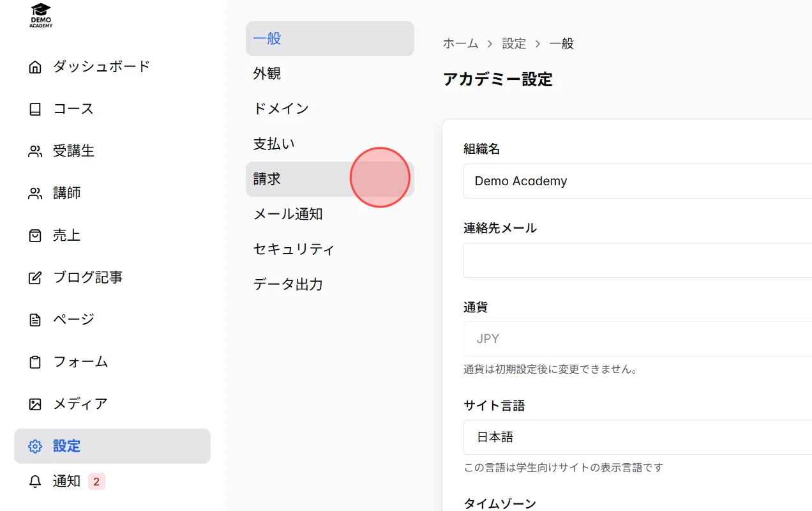
Task: Click the Demo Academy logo
Action: point(41,15)
